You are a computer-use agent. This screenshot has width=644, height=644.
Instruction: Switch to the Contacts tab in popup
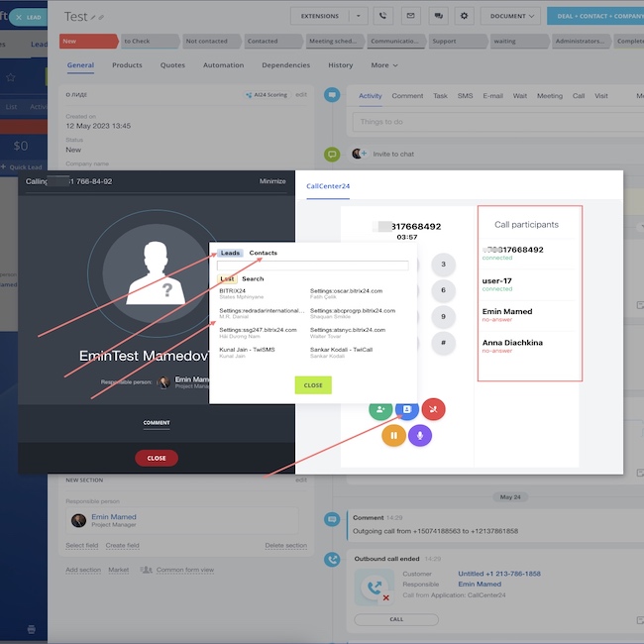point(263,253)
